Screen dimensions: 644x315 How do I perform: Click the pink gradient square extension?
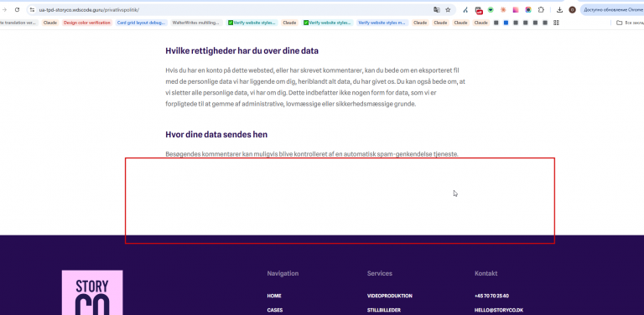pos(516,10)
